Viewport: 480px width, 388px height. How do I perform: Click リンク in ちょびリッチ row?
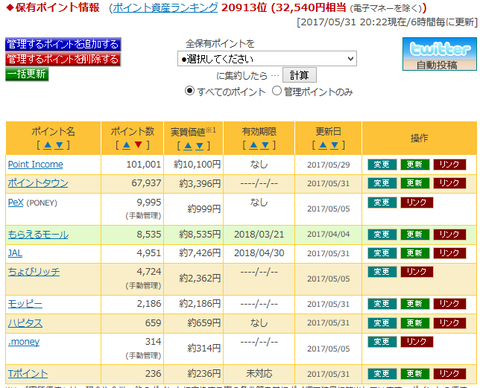pos(417,272)
